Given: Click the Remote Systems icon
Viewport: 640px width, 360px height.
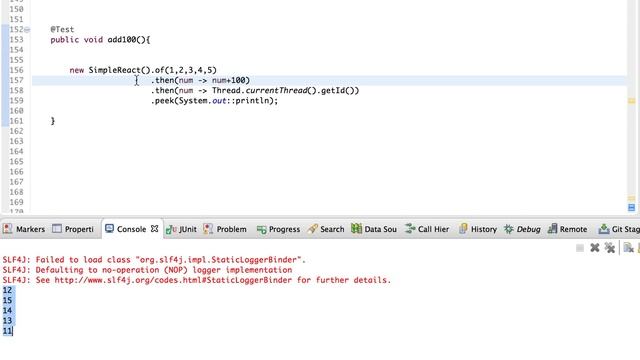Looking at the screenshot, I should tap(552, 229).
